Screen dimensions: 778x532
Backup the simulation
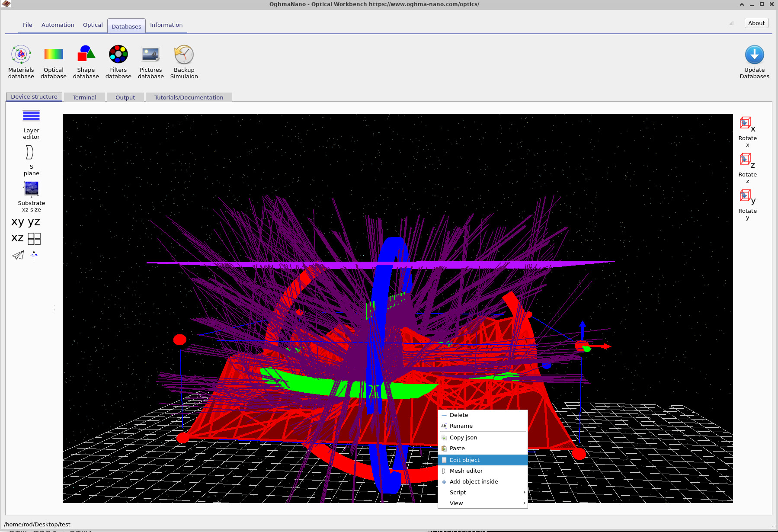coord(184,61)
